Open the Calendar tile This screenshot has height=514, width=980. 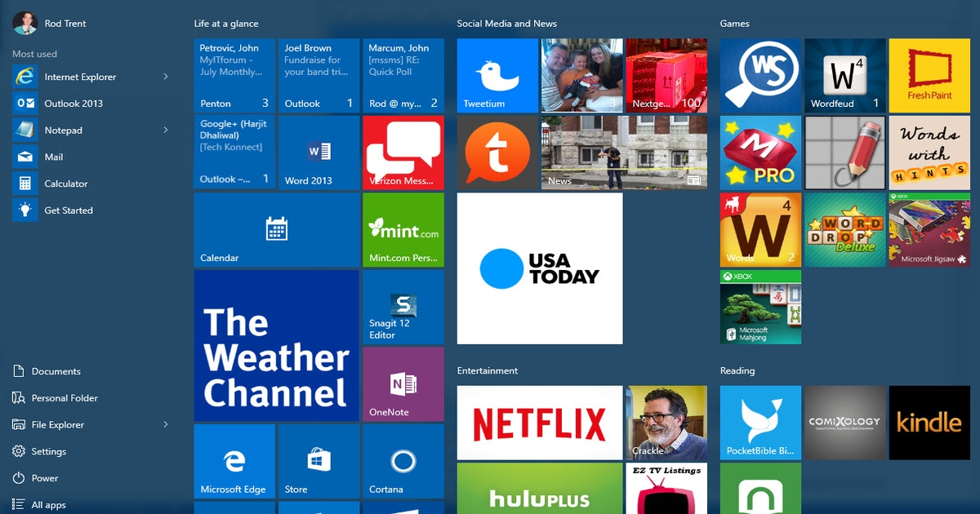(x=276, y=229)
